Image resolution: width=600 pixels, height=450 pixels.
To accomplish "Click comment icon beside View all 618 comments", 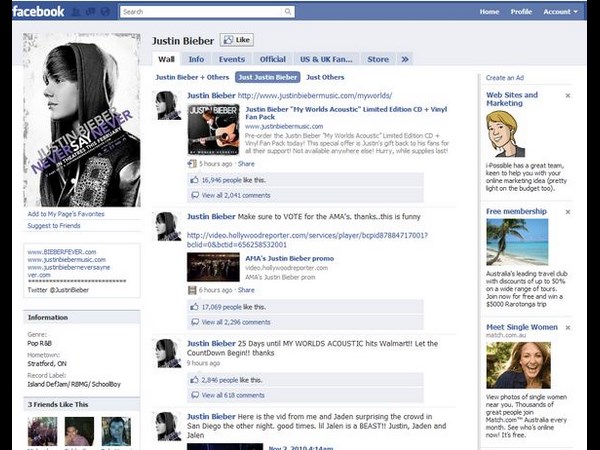I will (x=194, y=395).
